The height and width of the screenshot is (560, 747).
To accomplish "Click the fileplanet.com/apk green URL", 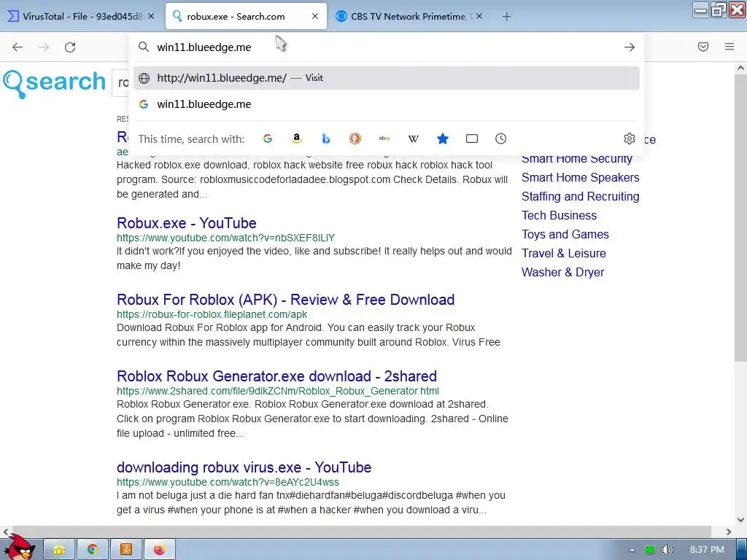I will coord(212,314).
